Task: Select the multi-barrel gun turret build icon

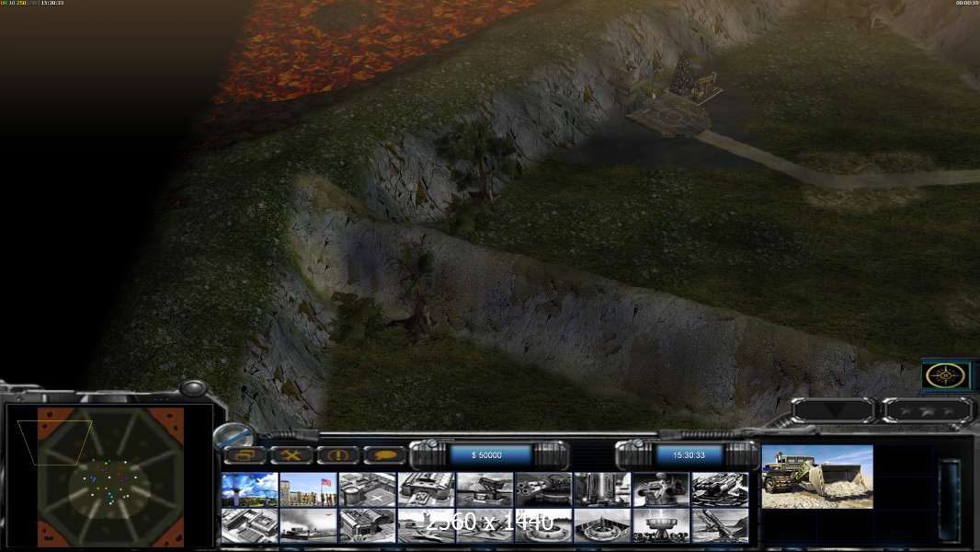Action: click(x=543, y=489)
